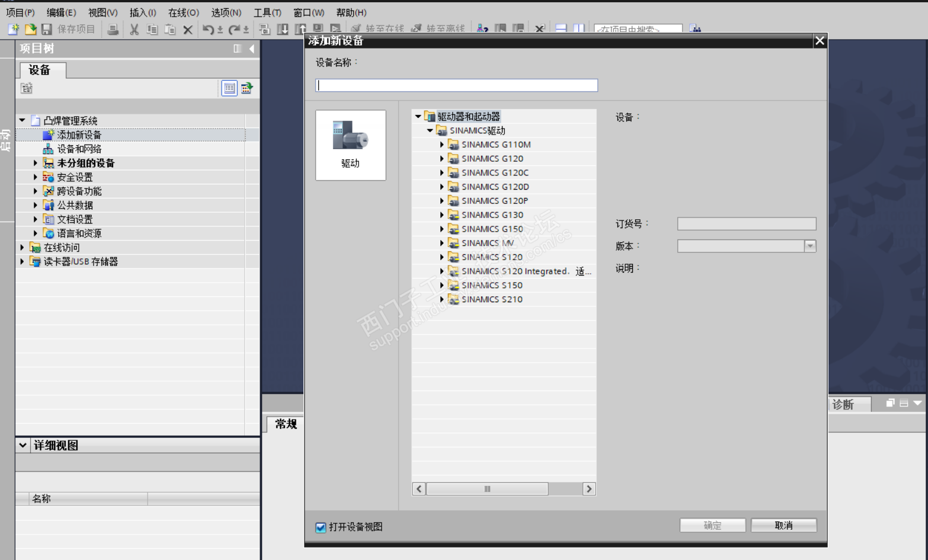Select 读卡器/USB 存储器 in project tree
The width and height of the screenshot is (928, 560).
(x=81, y=261)
